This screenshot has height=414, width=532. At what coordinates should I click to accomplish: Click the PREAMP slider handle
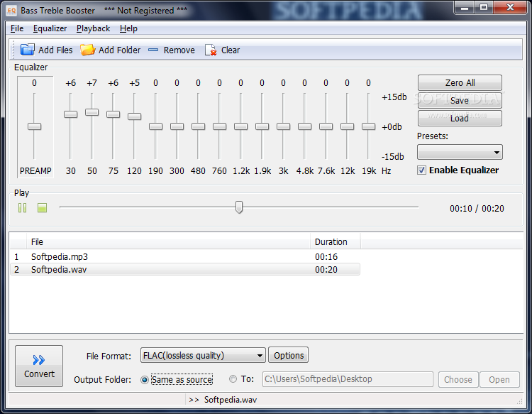tap(34, 126)
